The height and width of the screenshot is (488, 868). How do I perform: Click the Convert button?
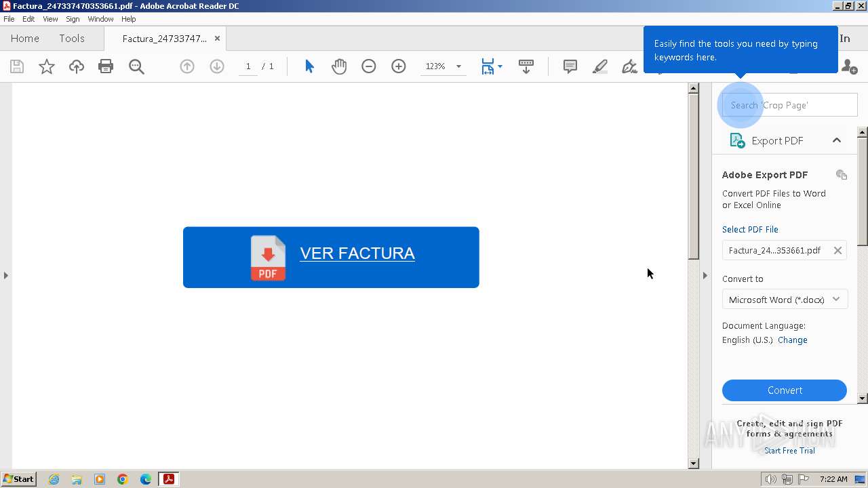[785, 390]
